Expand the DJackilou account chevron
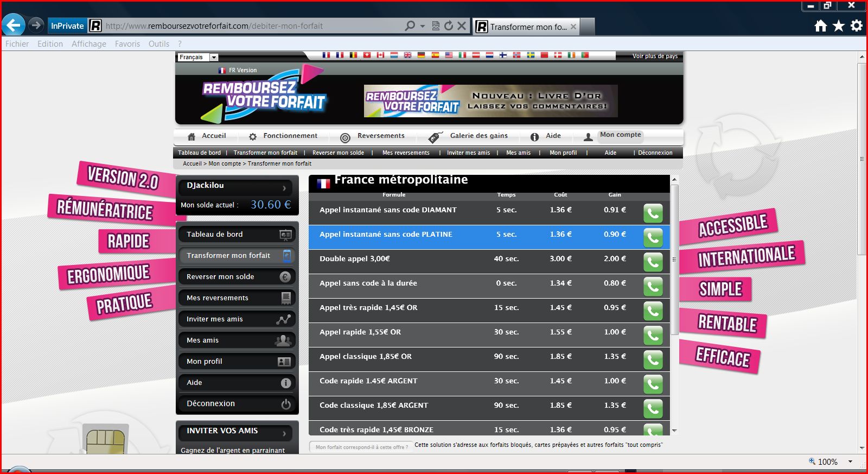Viewport: 868px width, 474px height. pyautogui.click(x=284, y=188)
